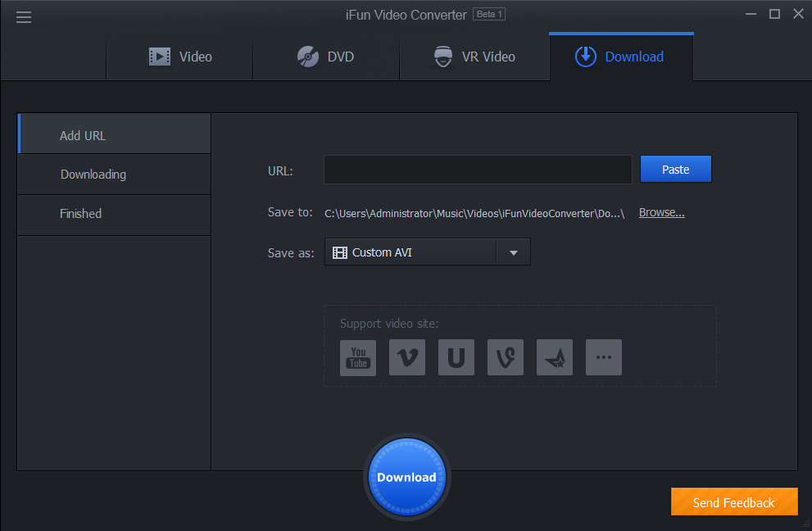Open the Custom AVI format combo box
Screen dimensions: 812x531
pyautogui.click(x=427, y=252)
